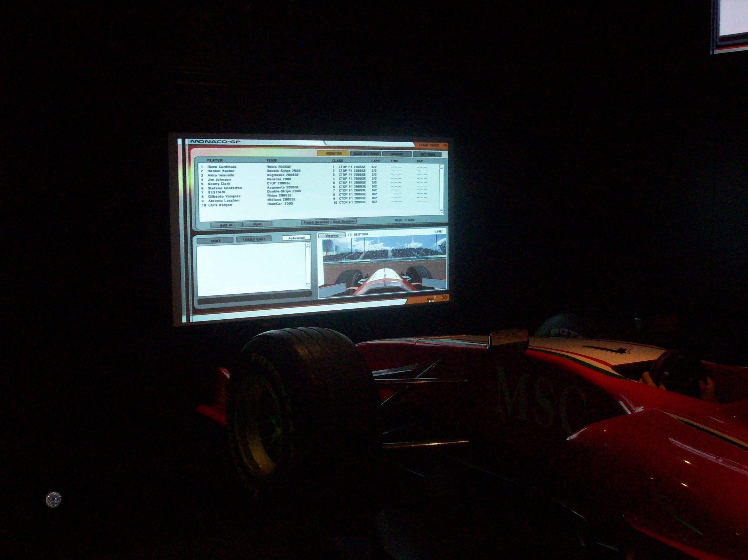
Task: Select player Kenny Clark
Action: tap(219, 184)
